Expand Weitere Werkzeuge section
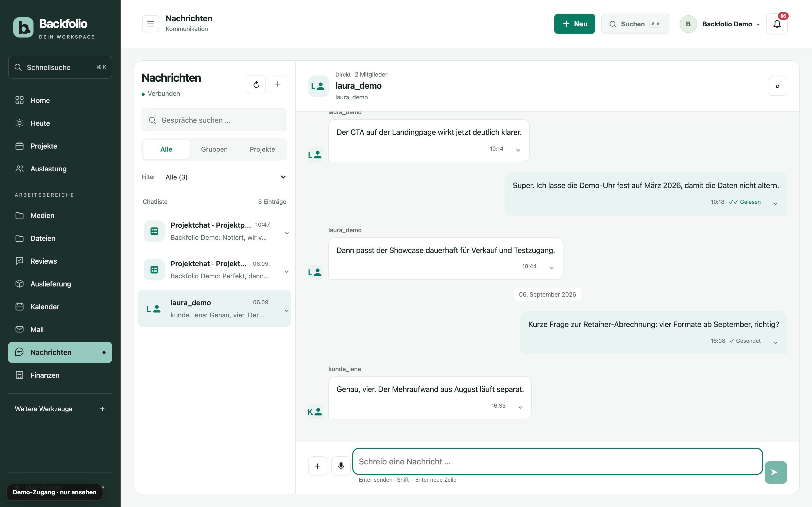812x507 pixels. coord(60,409)
